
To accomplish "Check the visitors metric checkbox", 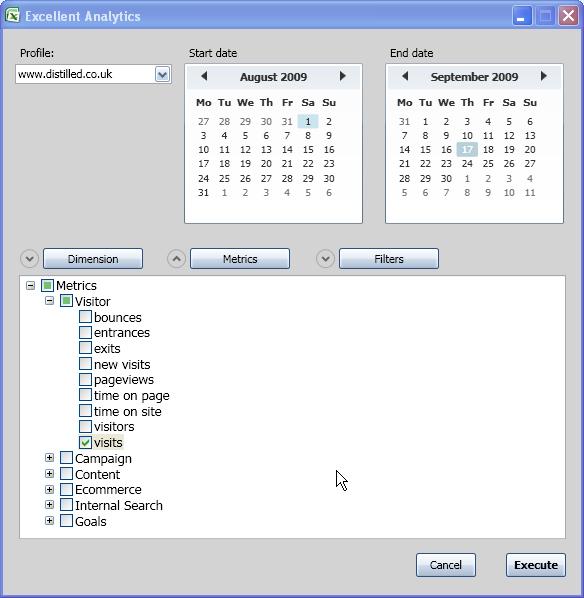I will tap(85, 426).
